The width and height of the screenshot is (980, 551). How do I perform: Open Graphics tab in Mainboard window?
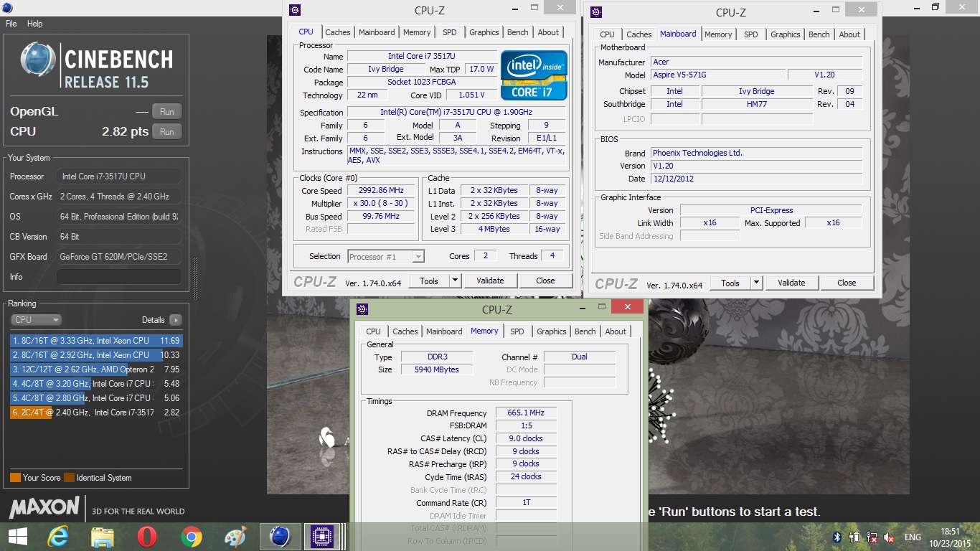[x=786, y=34]
